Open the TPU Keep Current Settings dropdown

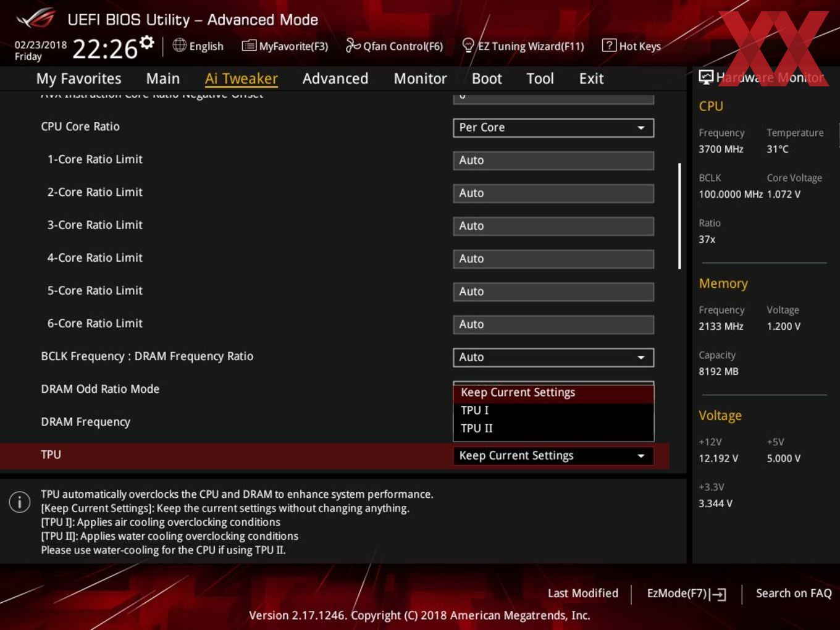pyautogui.click(x=553, y=456)
